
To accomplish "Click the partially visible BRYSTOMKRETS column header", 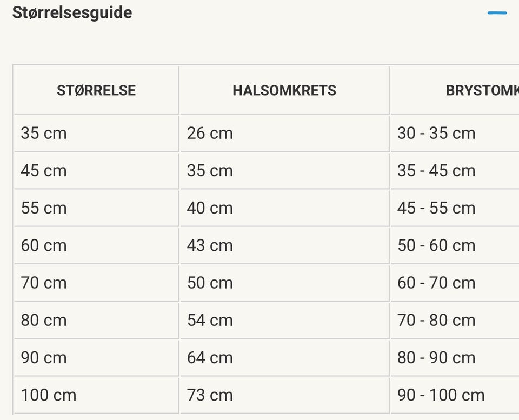I will [x=482, y=90].
